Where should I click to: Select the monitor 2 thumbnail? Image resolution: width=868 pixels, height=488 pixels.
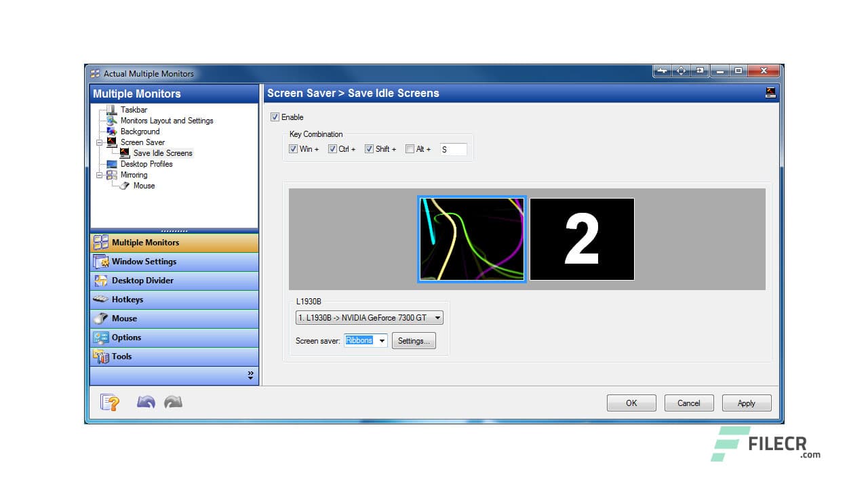(x=582, y=239)
